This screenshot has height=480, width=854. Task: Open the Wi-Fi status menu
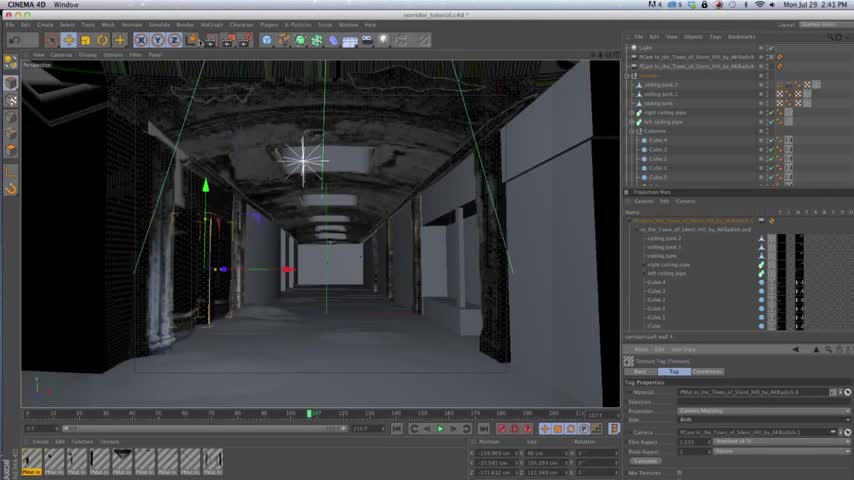click(x=759, y=4)
